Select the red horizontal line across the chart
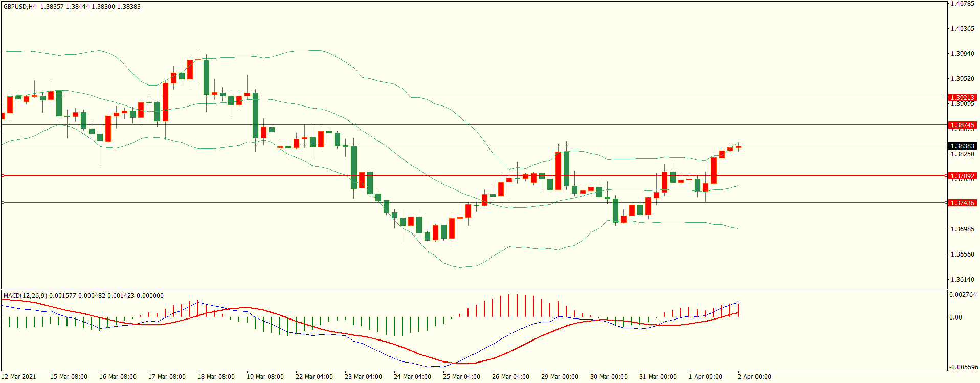 [474, 176]
